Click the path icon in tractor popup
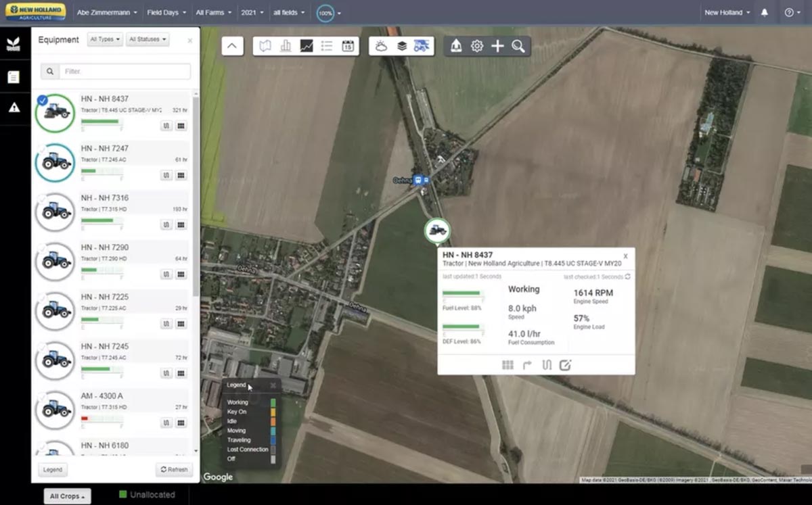 [x=547, y=365]
